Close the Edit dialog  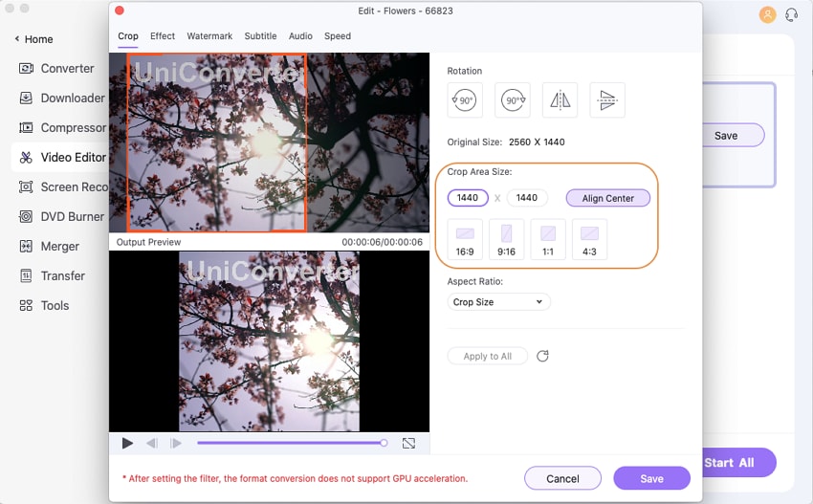point(120,11)
